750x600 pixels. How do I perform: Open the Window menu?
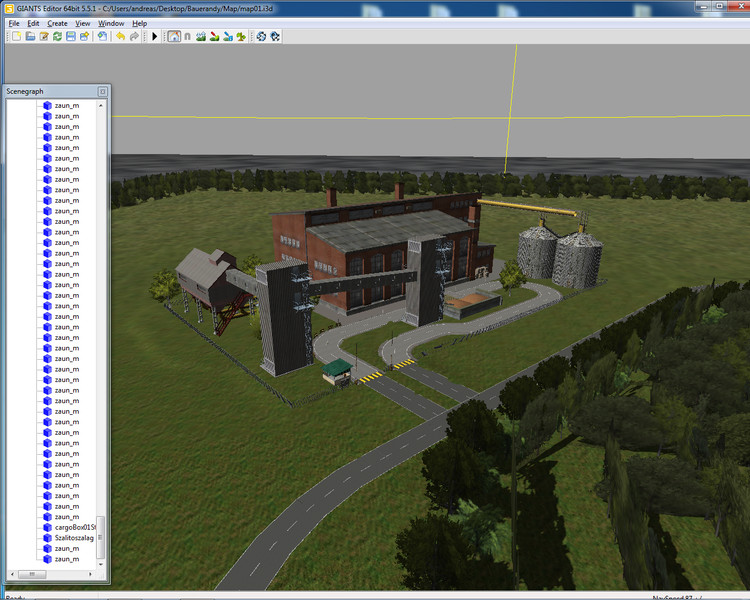tap(111, 23)
